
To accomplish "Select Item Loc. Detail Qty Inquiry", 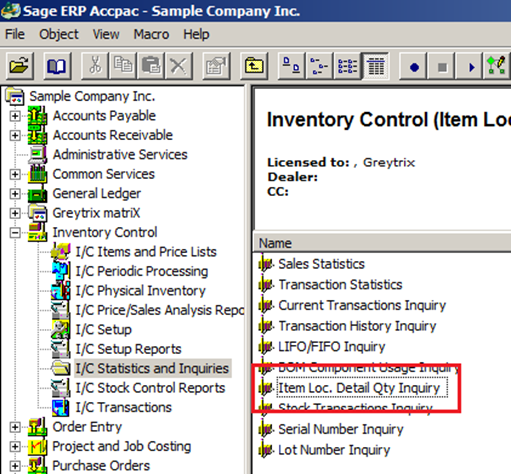I will point(359,388).
